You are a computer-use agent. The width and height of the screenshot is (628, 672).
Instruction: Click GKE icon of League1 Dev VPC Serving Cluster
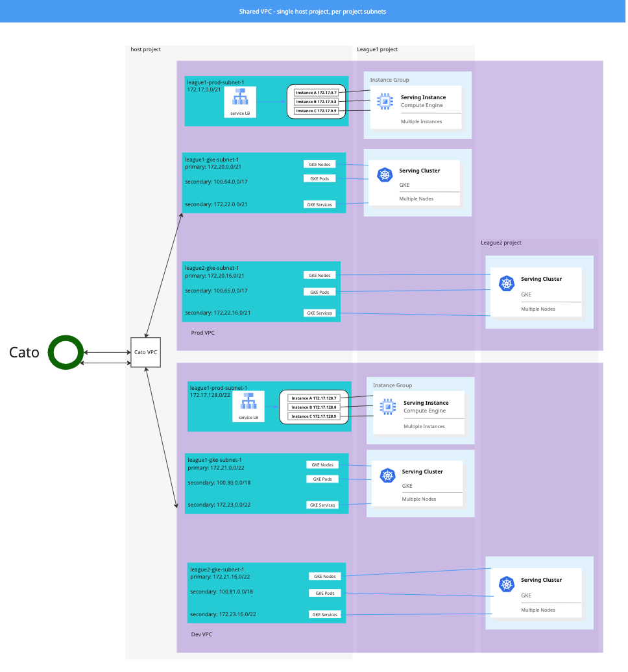coord(389,477)
